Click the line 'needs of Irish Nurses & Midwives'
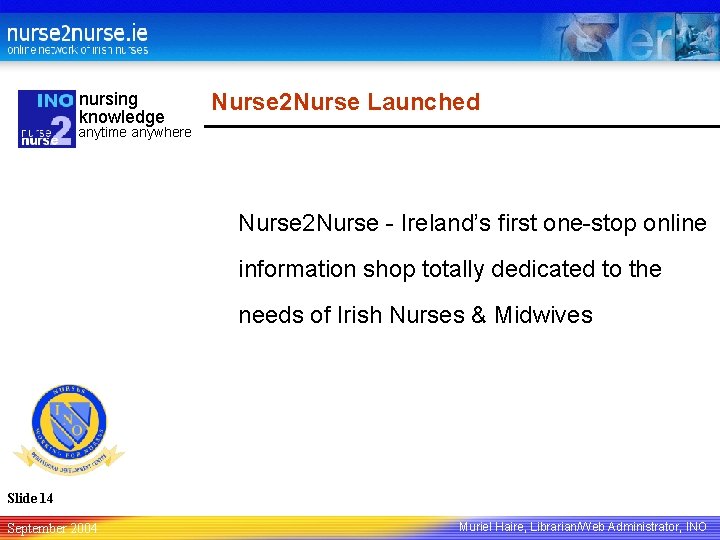 (416, 315)
